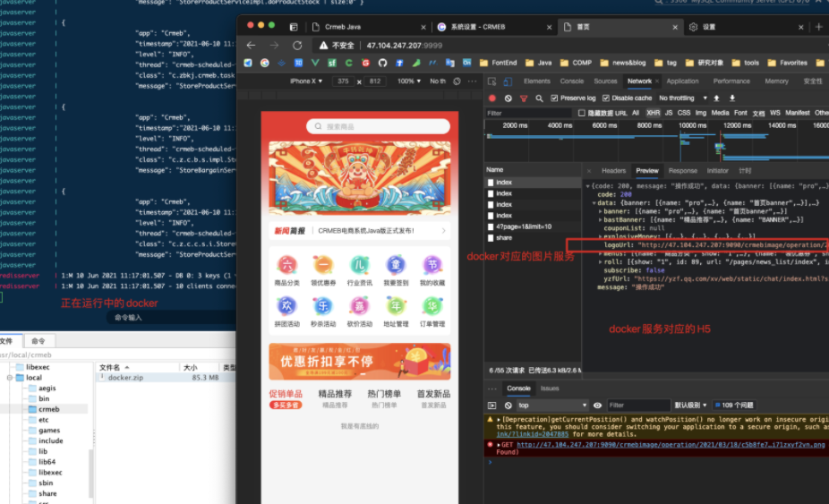Show console sidebar icon
This screenshot has height=504, width=829.
click(492, 406)
